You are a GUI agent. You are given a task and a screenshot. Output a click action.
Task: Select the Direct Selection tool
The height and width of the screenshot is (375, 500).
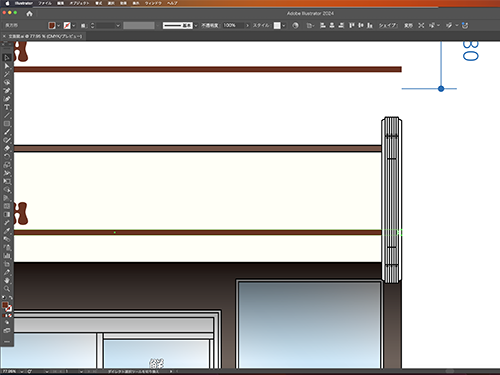7,66
